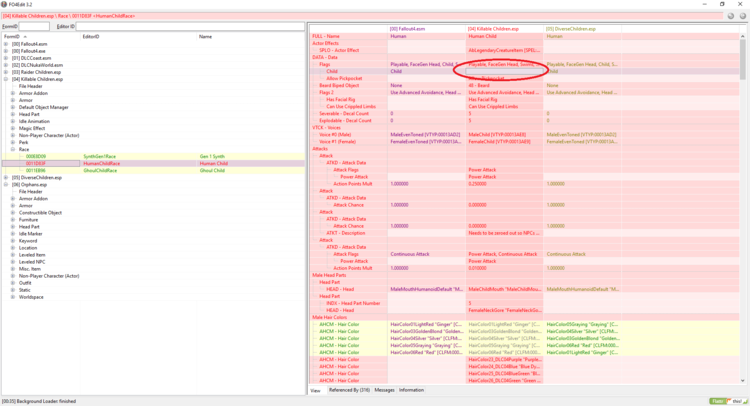The image size is (750, 406).
Task: Switch to the View tab
Action: (x=316, y=391)
